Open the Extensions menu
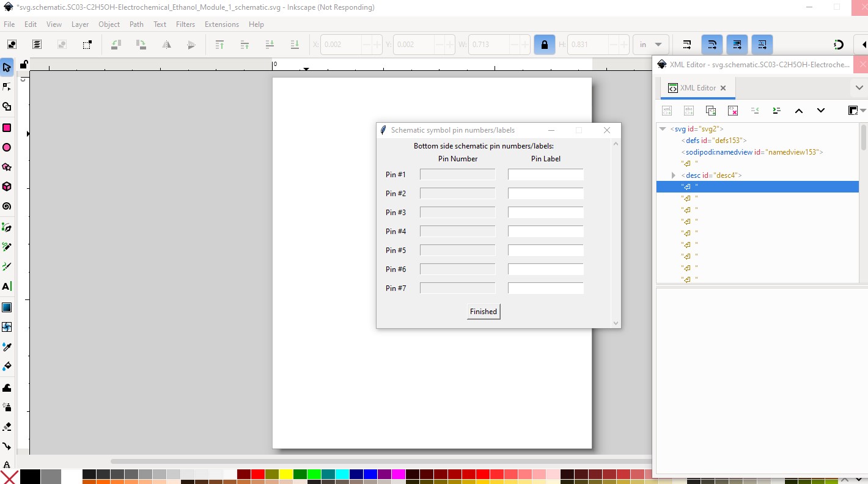The height and width of the screenshot is (484, 868). [x=221, y=24]
